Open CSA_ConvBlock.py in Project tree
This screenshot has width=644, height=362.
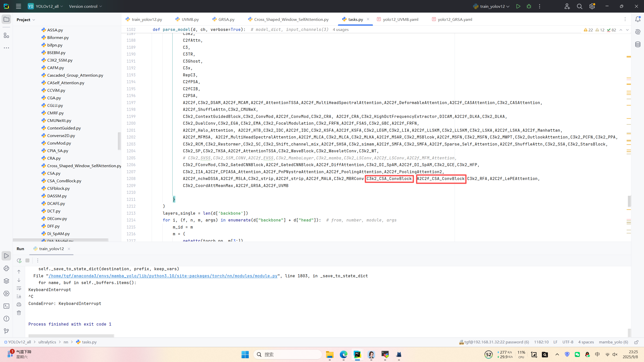click(x=64, y=181)
